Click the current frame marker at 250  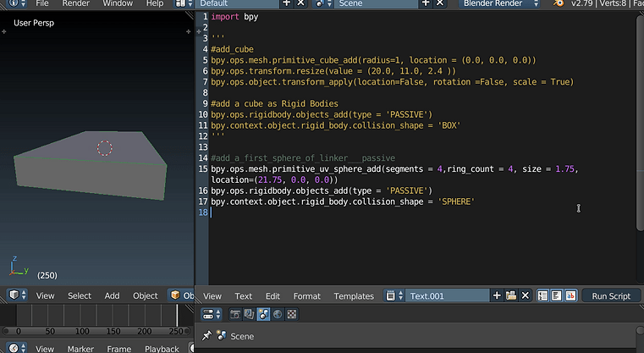177,316
